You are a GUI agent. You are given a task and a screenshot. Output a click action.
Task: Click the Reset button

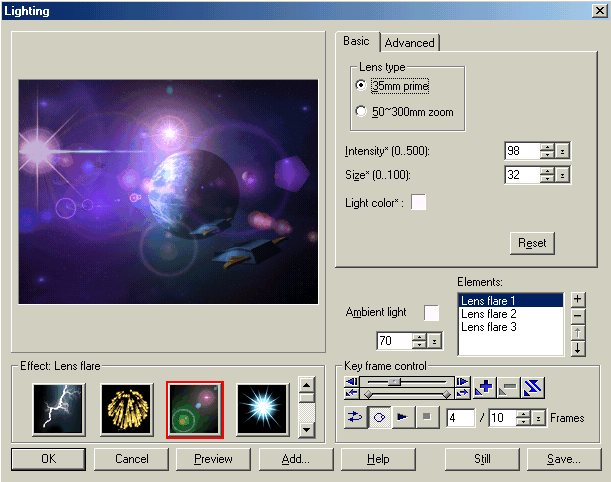pos(532,243)
